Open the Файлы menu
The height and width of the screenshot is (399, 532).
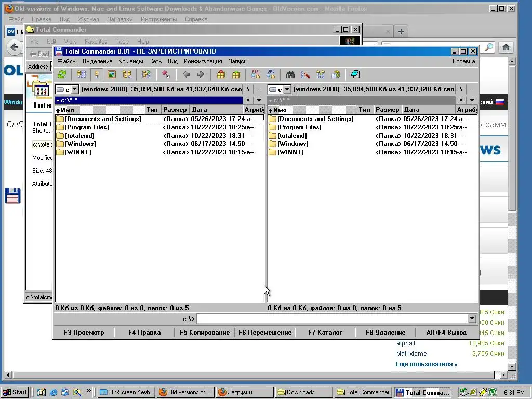[67, 61]
